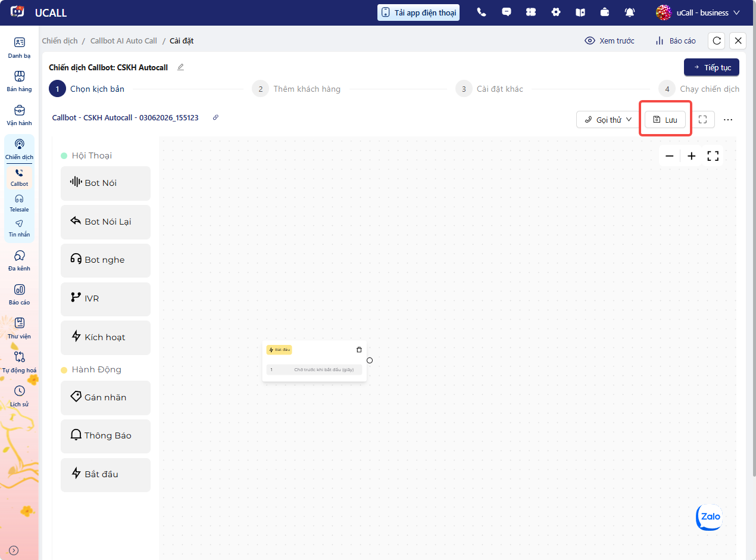
Task: Fit canvas view with bold fullscreen icon
Action: click(713, 156)
